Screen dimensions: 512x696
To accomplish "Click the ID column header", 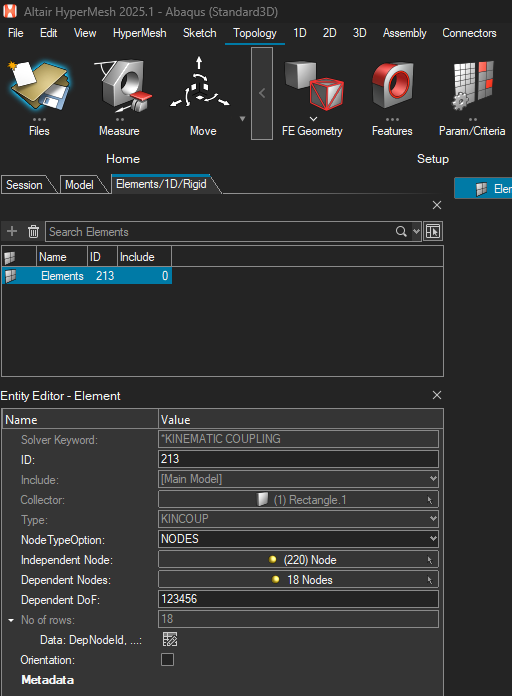I will click(102, 257).
